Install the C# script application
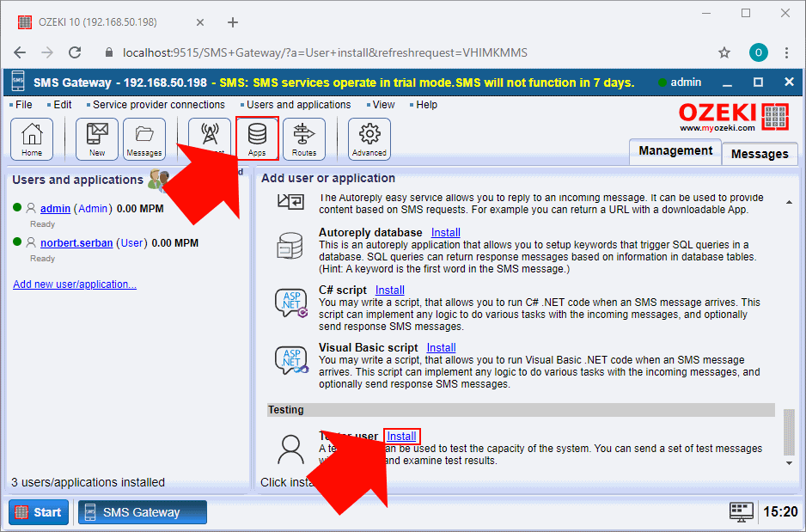The image size is (806, 532). click(389, 290)
